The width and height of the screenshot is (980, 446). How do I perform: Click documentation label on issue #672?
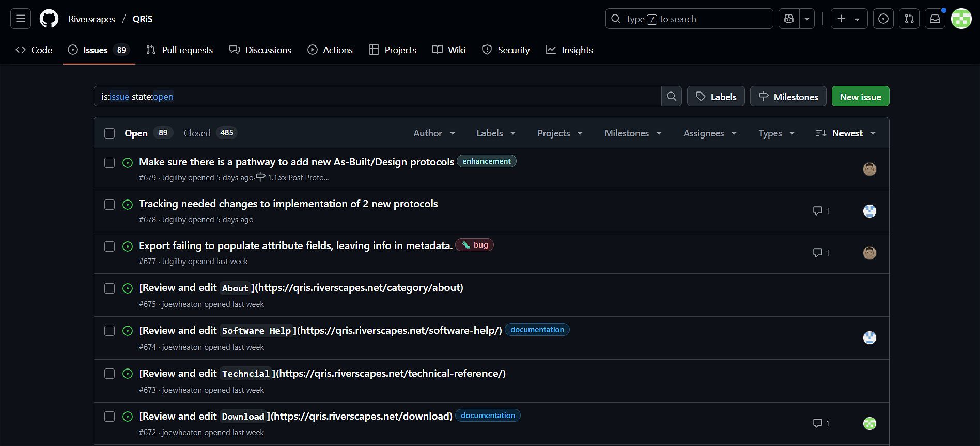point(488,416)
